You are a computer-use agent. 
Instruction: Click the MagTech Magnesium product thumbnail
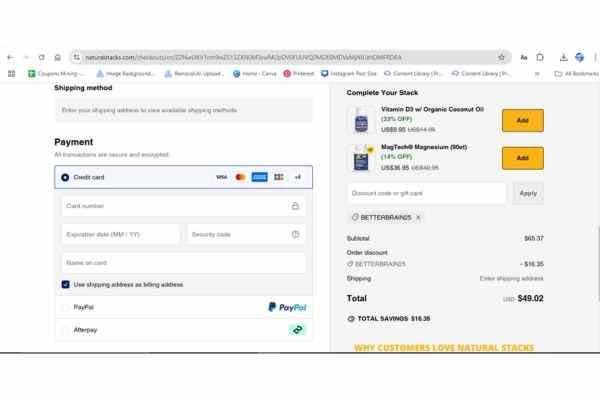tap(361, 158)
